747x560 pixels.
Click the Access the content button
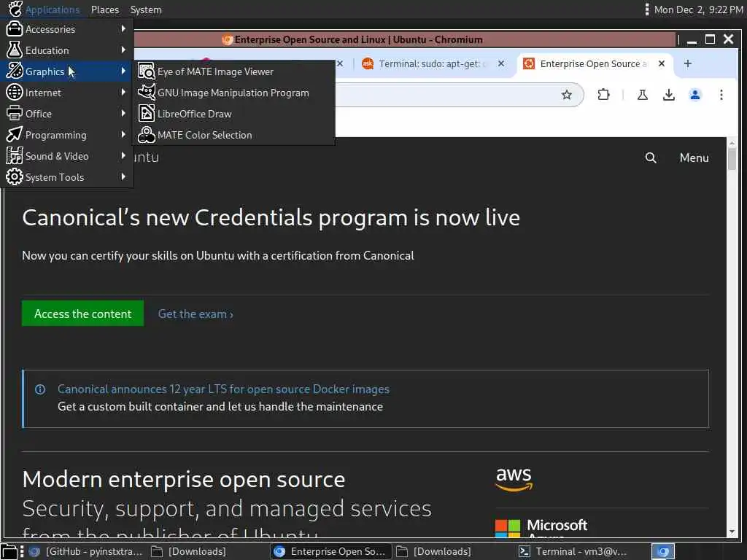pos(83,314)
